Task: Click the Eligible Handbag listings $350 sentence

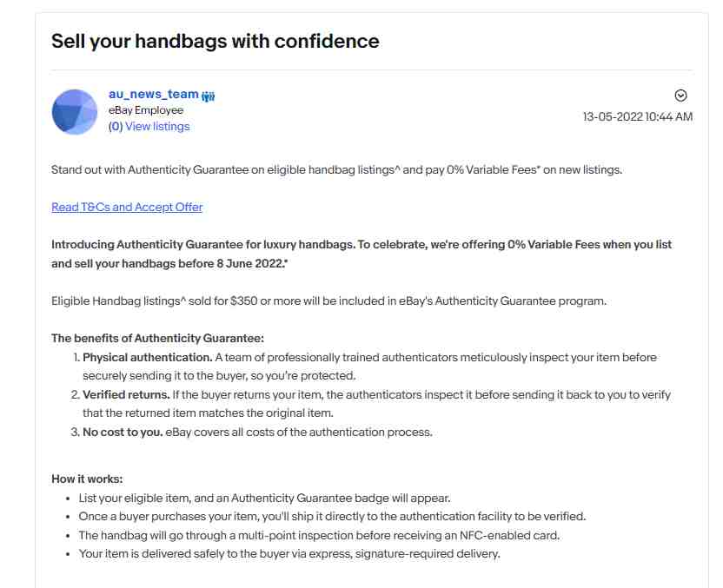Action: click(328, 301)
